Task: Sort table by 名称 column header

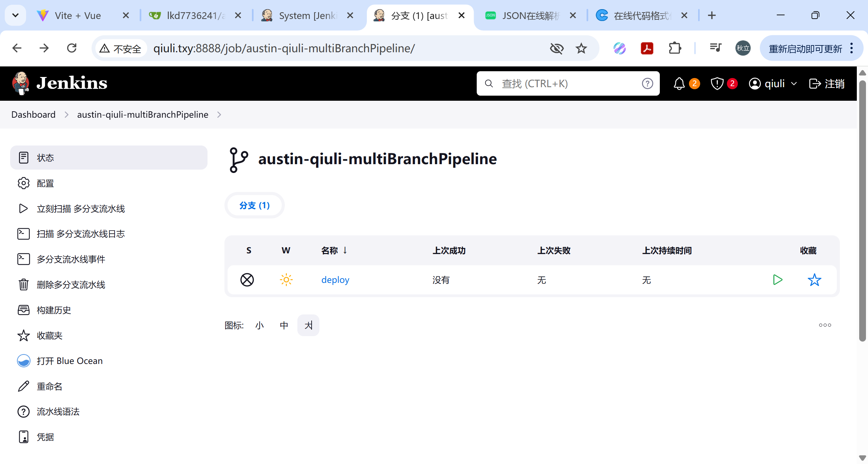Action: (329, 250)
